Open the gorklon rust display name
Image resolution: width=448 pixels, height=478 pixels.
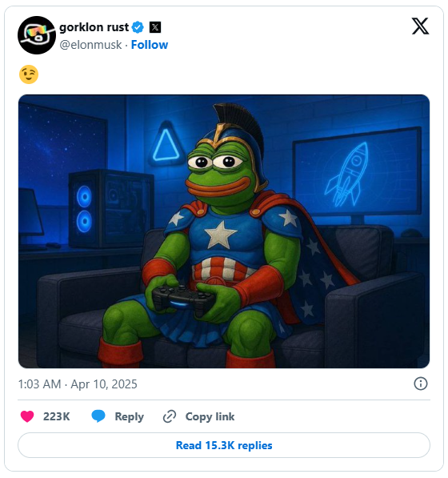tap(94, 27)
